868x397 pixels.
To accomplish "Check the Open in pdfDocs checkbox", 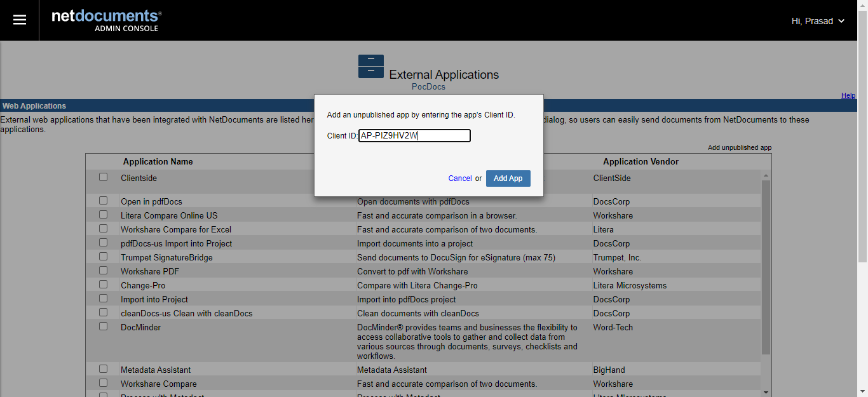I will (104, 201).
